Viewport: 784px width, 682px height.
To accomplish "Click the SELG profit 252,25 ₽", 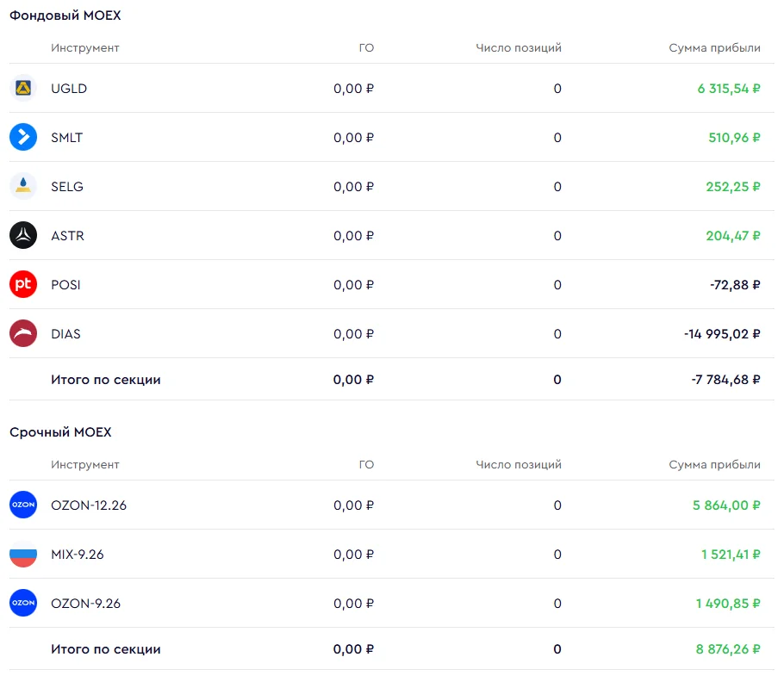I will tap(733, 186).
